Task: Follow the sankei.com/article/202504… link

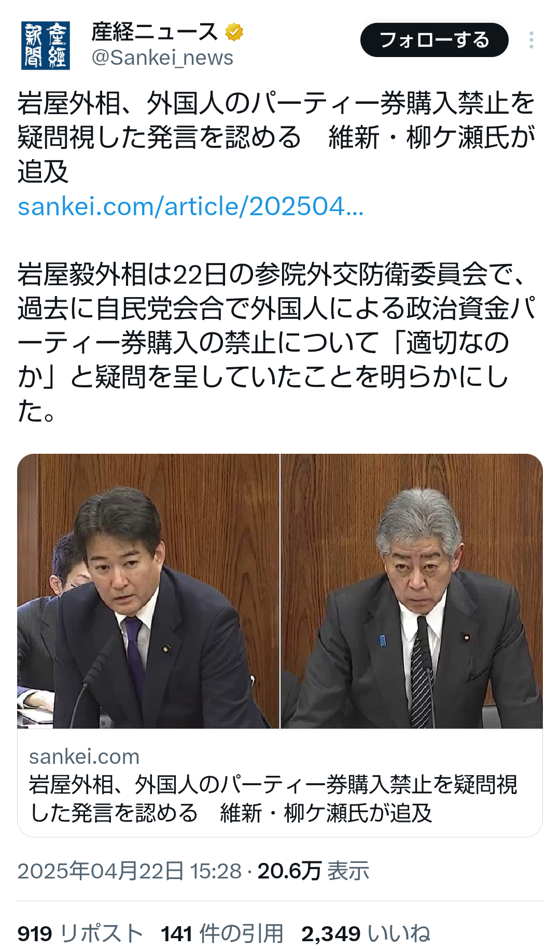Action: coord(190,206)
